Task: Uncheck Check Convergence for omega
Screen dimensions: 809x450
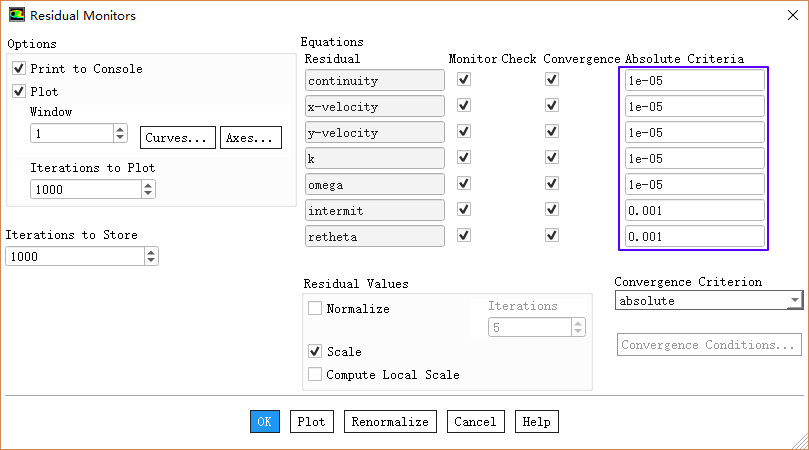Action: (x=551, y=184)
